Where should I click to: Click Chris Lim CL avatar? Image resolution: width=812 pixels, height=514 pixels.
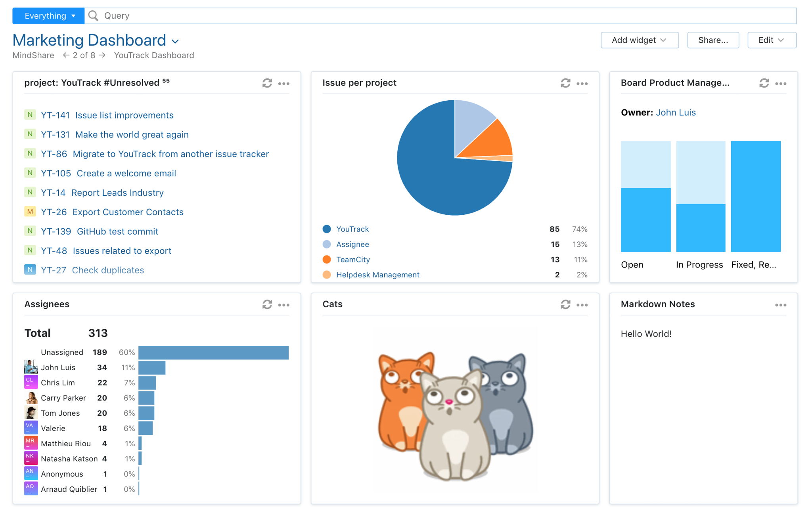click(x=31, y=382)
